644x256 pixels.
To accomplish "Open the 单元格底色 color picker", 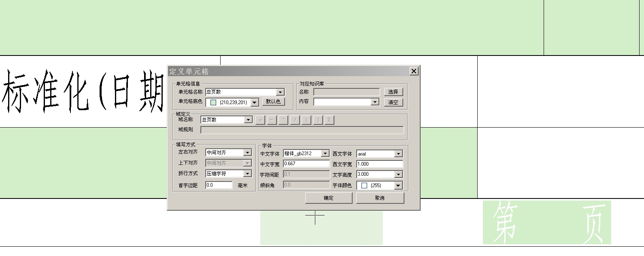I will click(255, 102).
